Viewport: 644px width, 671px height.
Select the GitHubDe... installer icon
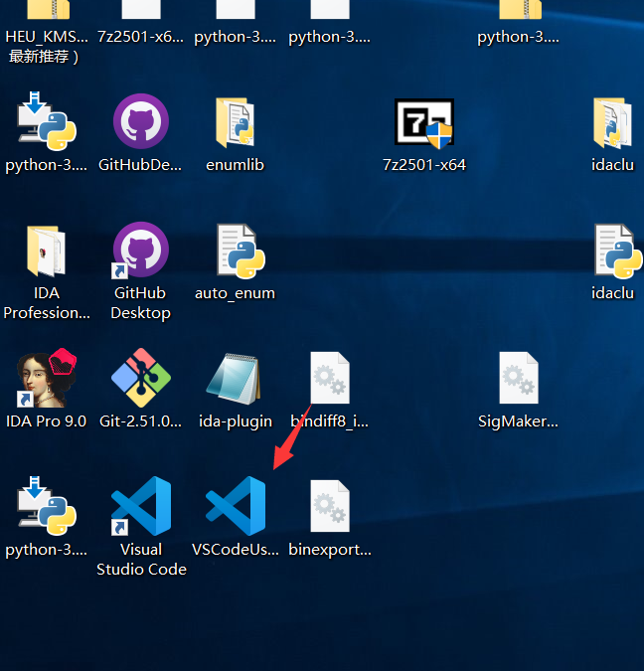[141, 121]
